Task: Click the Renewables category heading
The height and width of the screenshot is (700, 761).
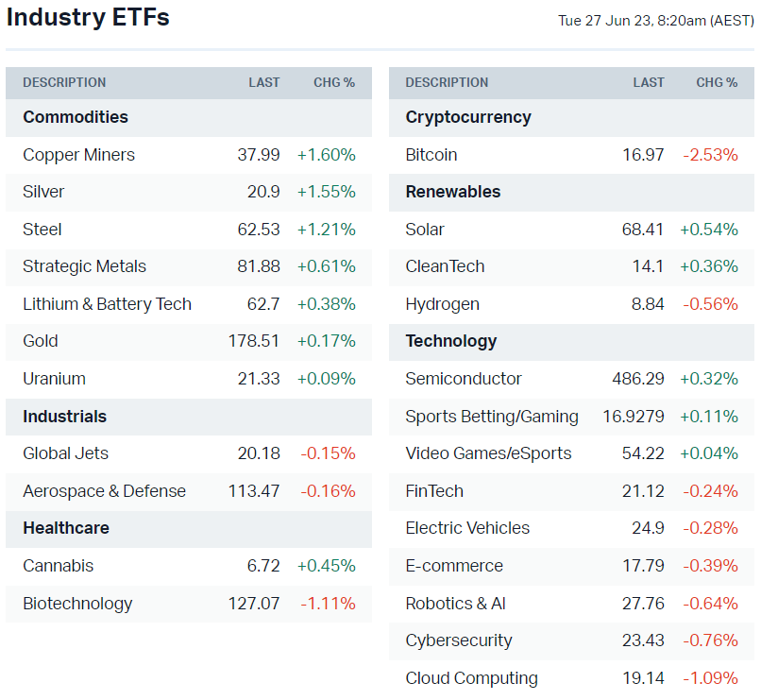Action: [x=453, y=192]
